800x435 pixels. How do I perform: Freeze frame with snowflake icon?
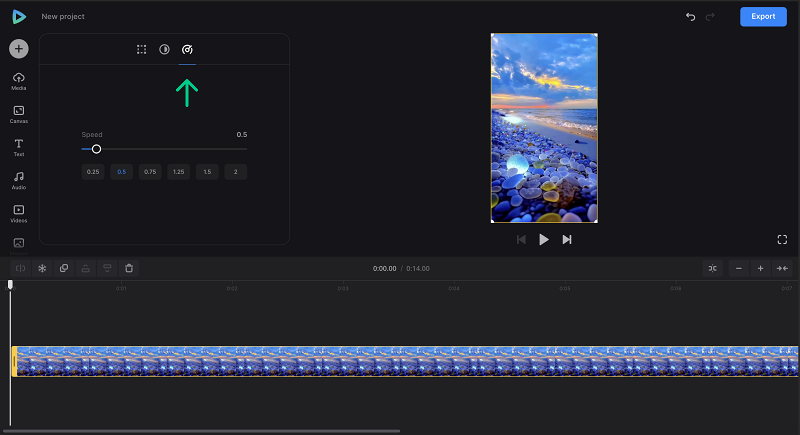tap(42, 268)
